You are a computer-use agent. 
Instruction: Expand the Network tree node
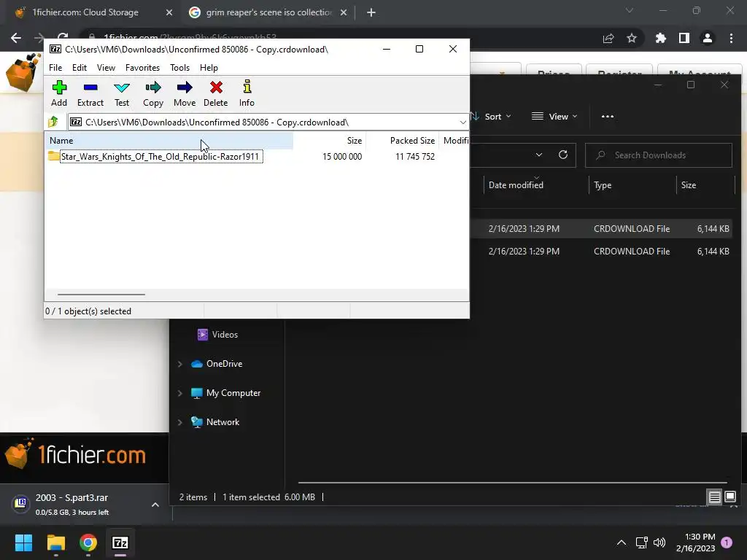pyautogui.click(x=180, y=422)
